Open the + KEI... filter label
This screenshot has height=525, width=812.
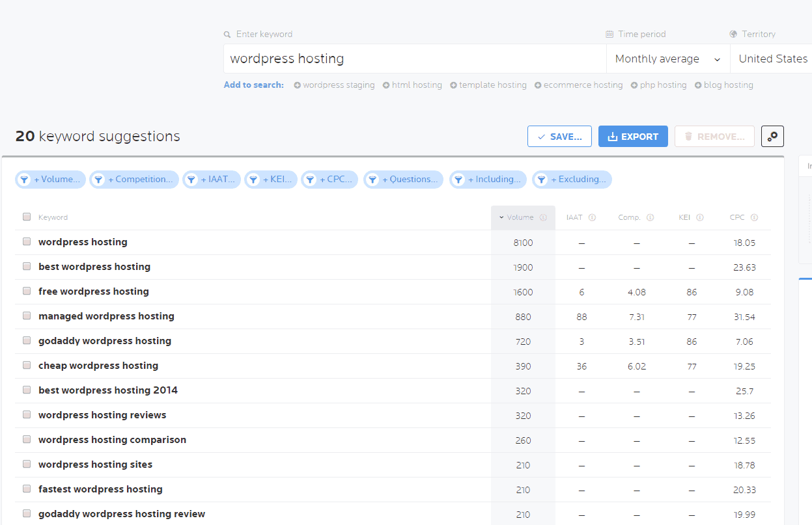[x=278, y=180]
